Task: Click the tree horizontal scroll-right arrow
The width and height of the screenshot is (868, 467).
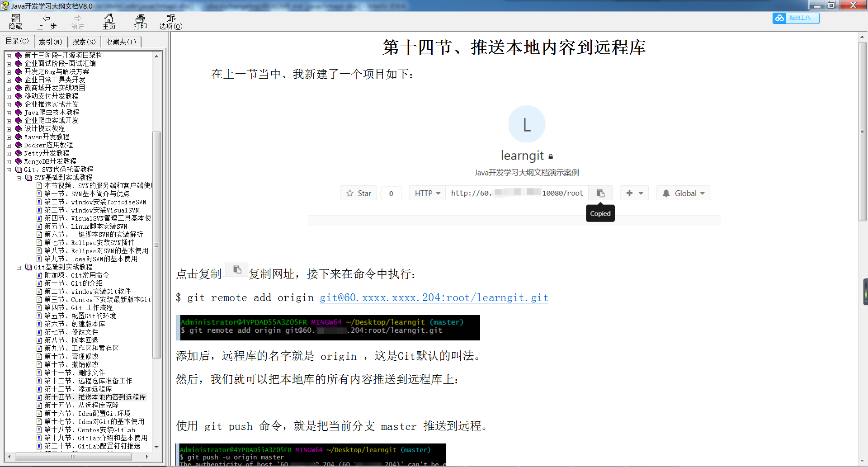Action: click(x=146, y=457)
